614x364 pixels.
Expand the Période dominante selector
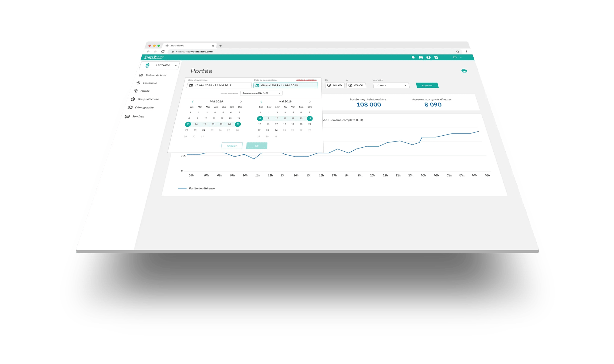coord(262,94)
